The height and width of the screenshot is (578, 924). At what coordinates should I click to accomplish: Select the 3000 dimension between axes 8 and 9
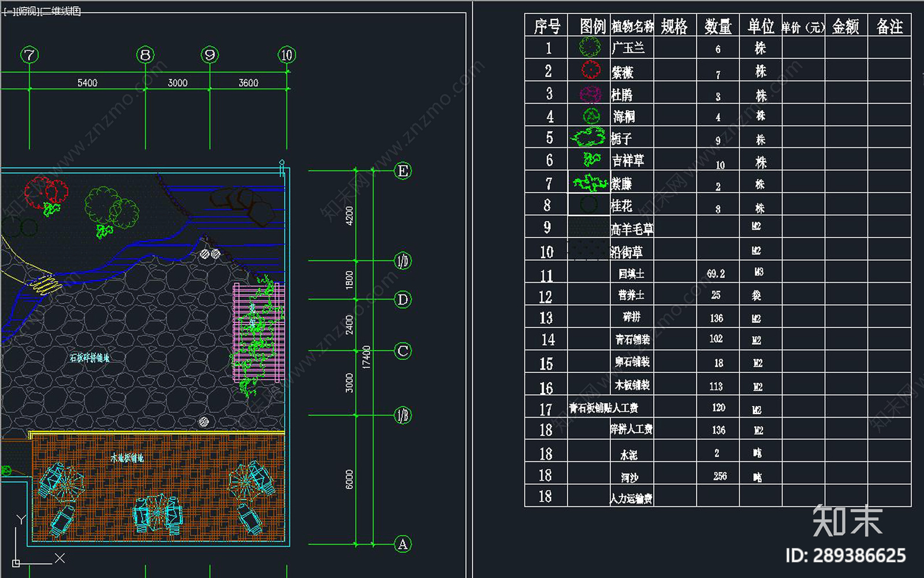(178, 83)
